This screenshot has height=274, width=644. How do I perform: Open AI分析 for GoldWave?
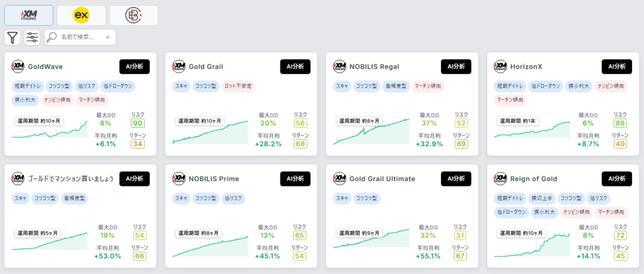[x=135, y=67]
